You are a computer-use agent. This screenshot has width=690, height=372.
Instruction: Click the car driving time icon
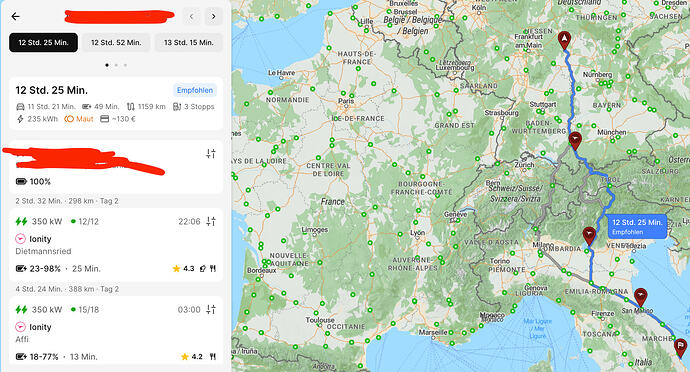click(20, 107)
